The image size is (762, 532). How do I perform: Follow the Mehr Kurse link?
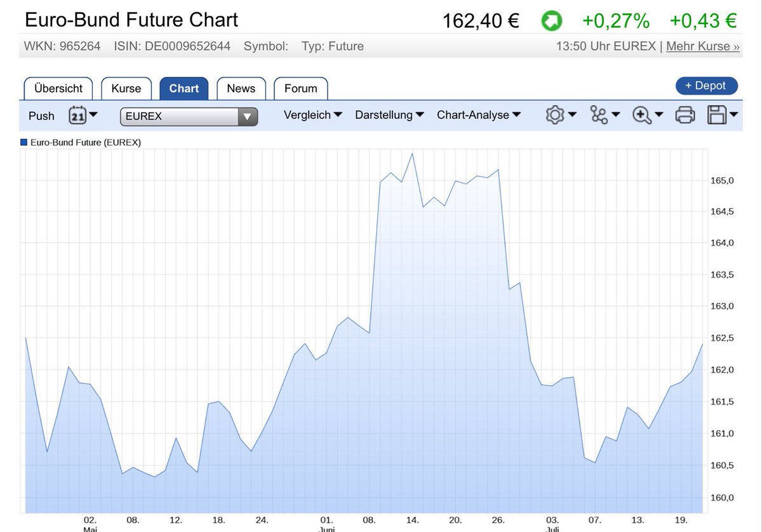pos(703,46)
